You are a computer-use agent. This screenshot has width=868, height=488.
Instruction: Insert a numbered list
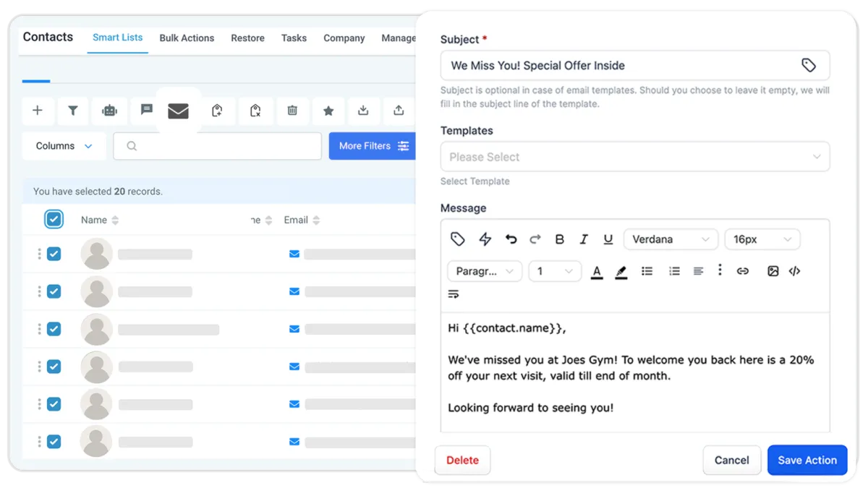(x=674, y=271)
